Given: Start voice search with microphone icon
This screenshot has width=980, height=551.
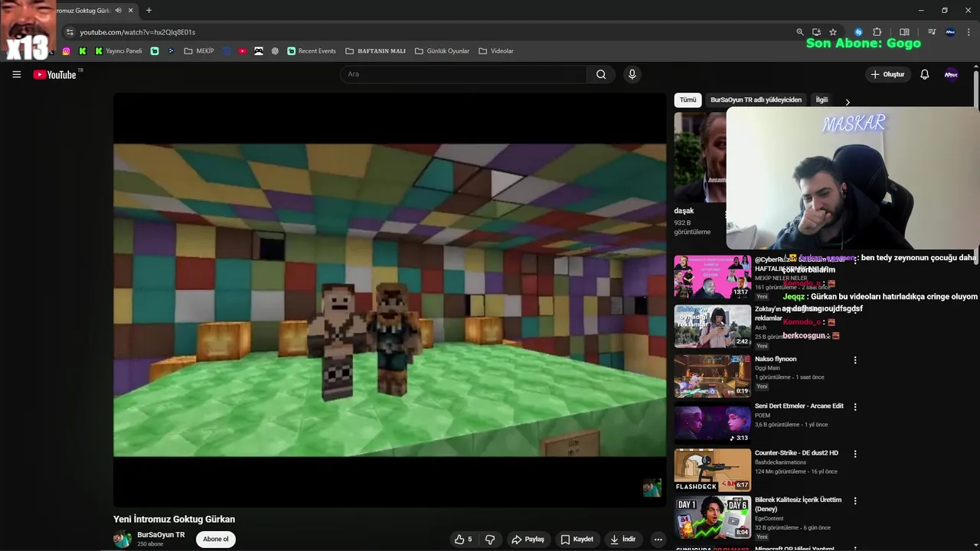Looking at the screenshot, I should [x=632, y=74].
